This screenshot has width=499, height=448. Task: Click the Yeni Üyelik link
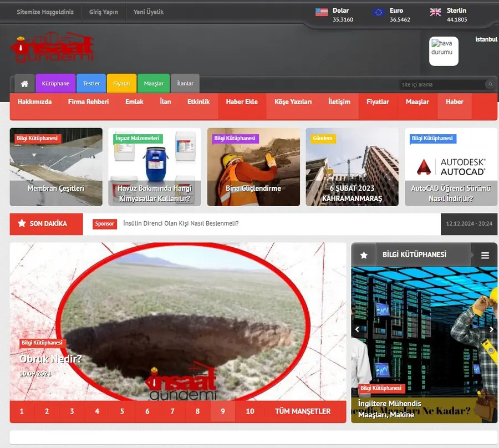coord(148,12)
